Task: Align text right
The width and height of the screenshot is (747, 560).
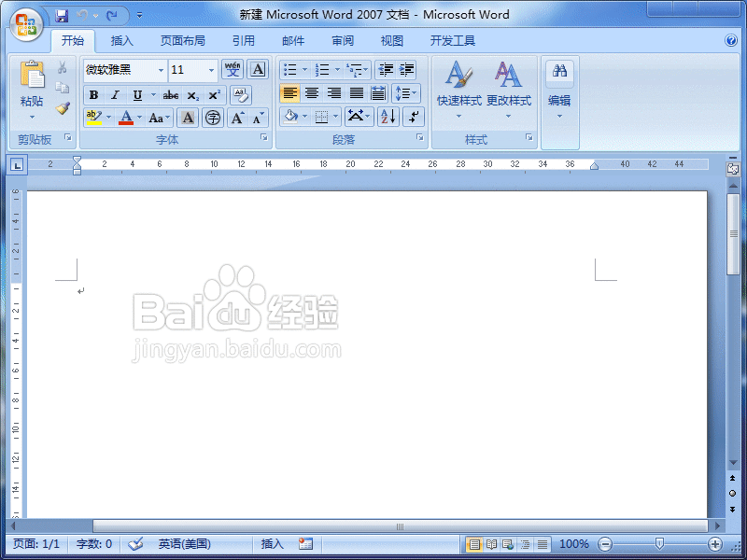Action: (x=334, y=93)
